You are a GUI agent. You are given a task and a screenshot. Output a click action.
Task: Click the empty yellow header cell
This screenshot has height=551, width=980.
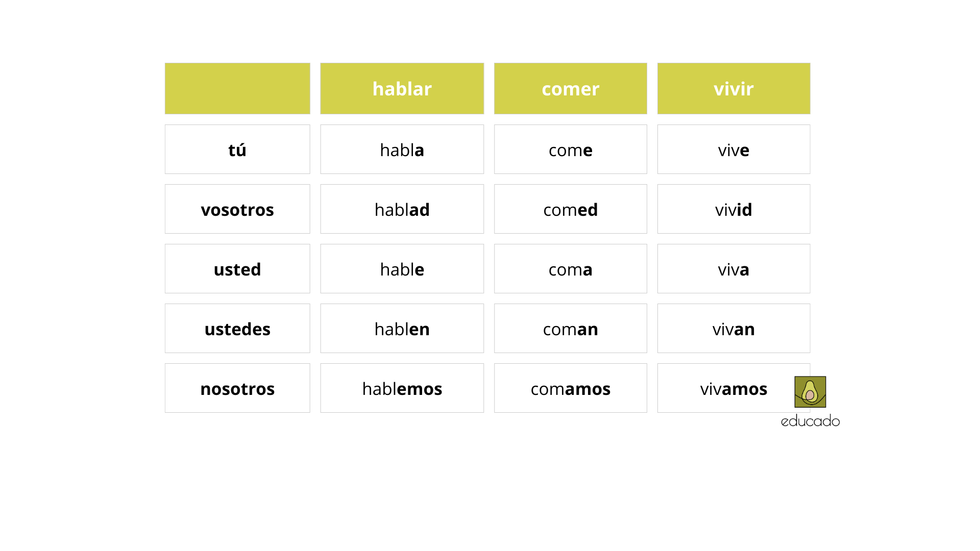pos(237,89)
